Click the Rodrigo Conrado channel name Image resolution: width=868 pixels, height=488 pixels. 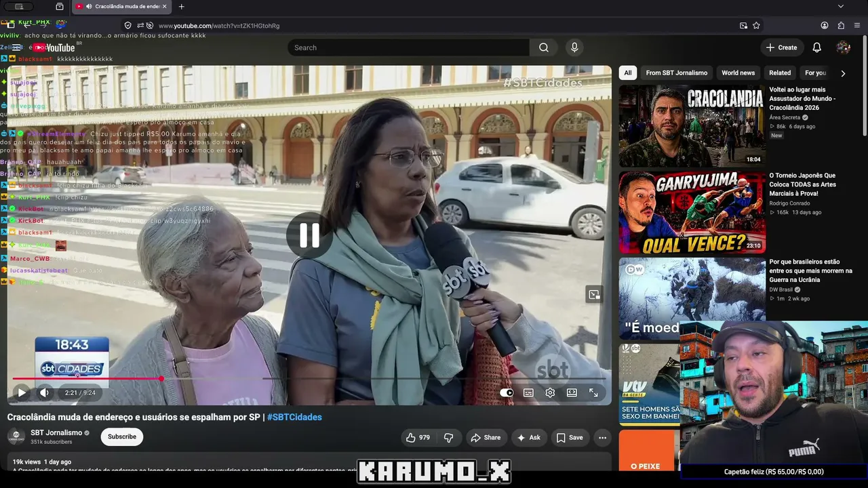(x=789, y=203)
